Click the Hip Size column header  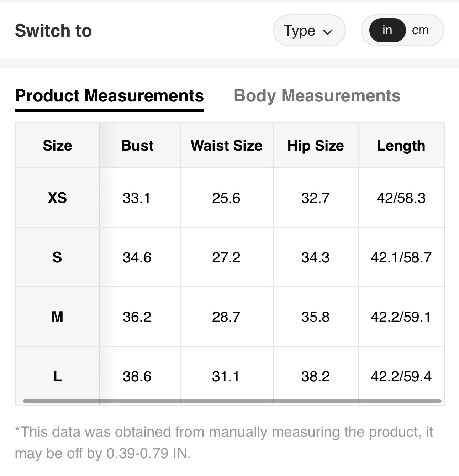coord(316,146)
